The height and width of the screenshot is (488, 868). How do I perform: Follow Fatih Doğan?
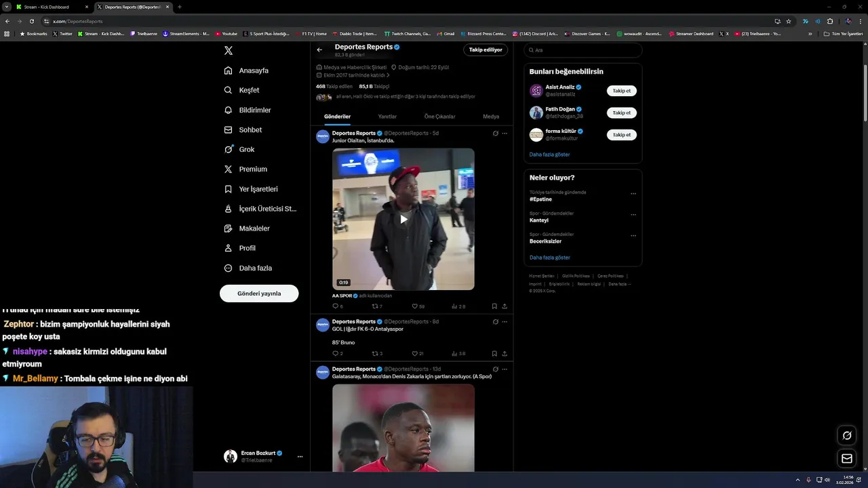(621, 113)
